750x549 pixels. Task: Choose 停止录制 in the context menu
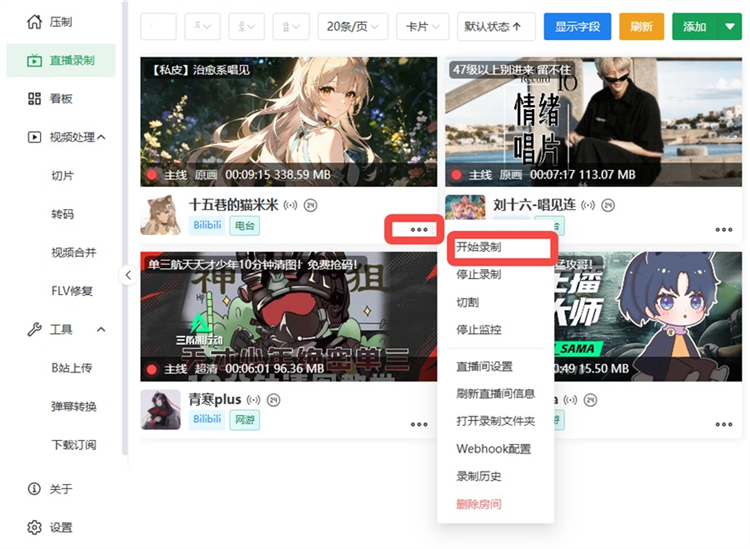point(496,274)
